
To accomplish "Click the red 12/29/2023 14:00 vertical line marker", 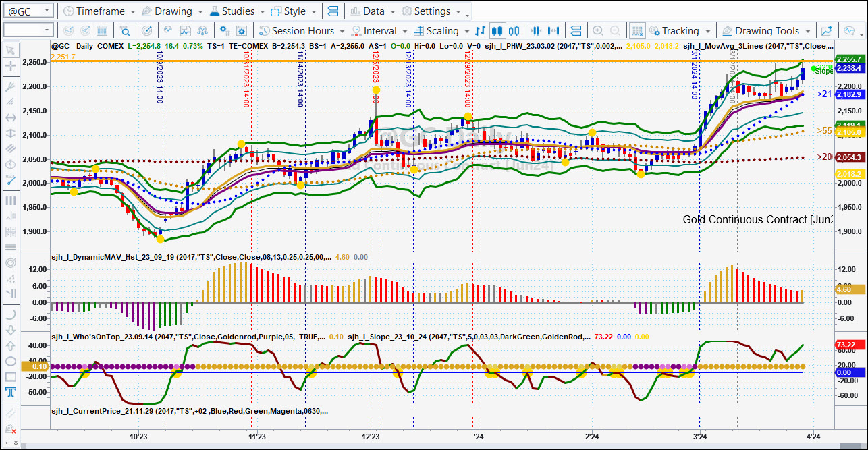I will (x=468, y=80).
